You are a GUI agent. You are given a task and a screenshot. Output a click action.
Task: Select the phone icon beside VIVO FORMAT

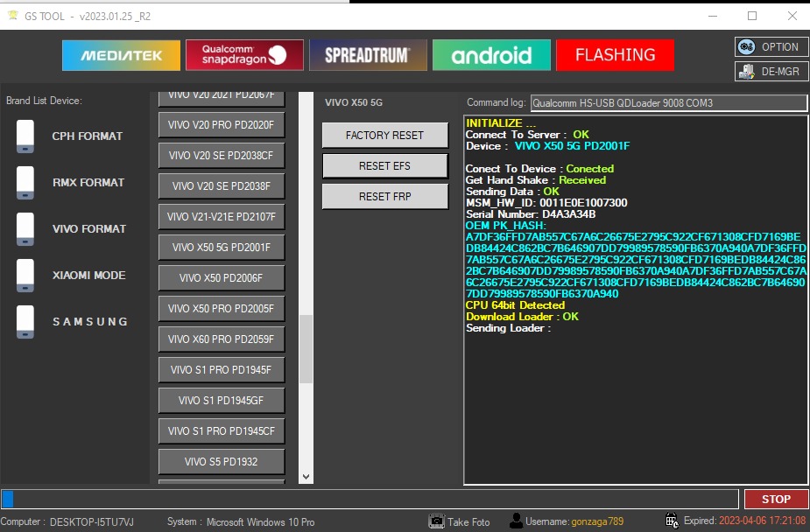[x=25, y=229]
